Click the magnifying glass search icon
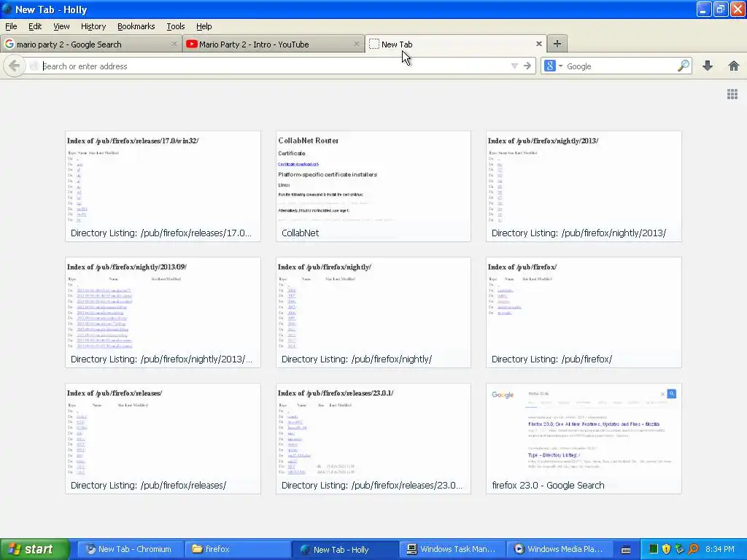The height and width of the screenshot is (560, 747). point(683,66)
